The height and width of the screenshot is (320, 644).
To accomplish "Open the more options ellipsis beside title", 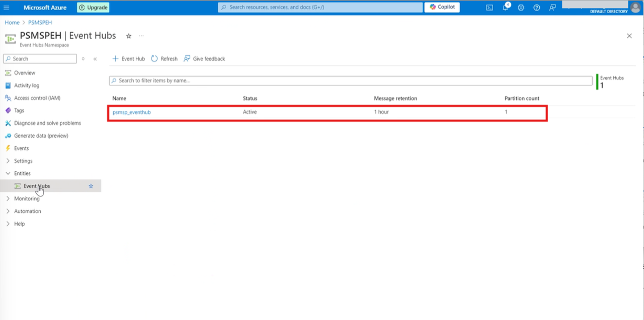I will point(141,36).
